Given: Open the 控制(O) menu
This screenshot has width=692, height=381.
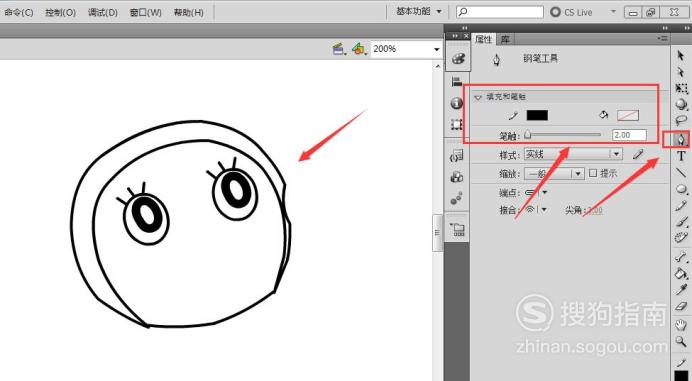Looking at the screenshot, I should [x=60, y=12].
